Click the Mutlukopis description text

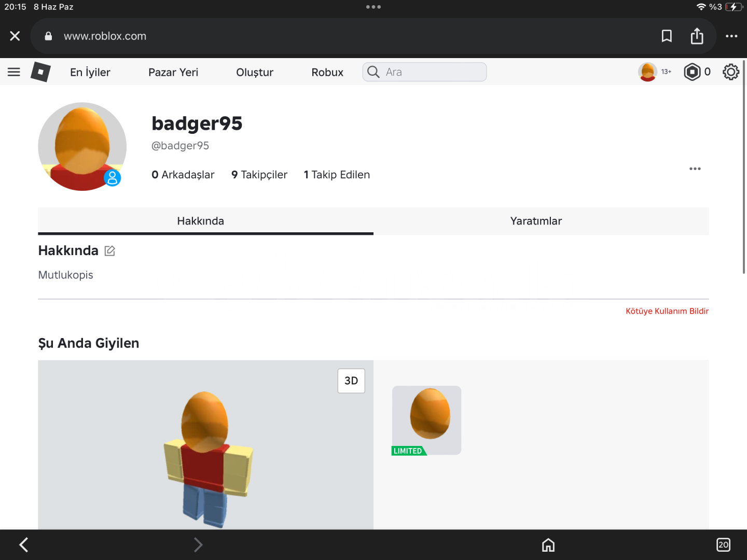pyautogui.click(x=66, y=275)
